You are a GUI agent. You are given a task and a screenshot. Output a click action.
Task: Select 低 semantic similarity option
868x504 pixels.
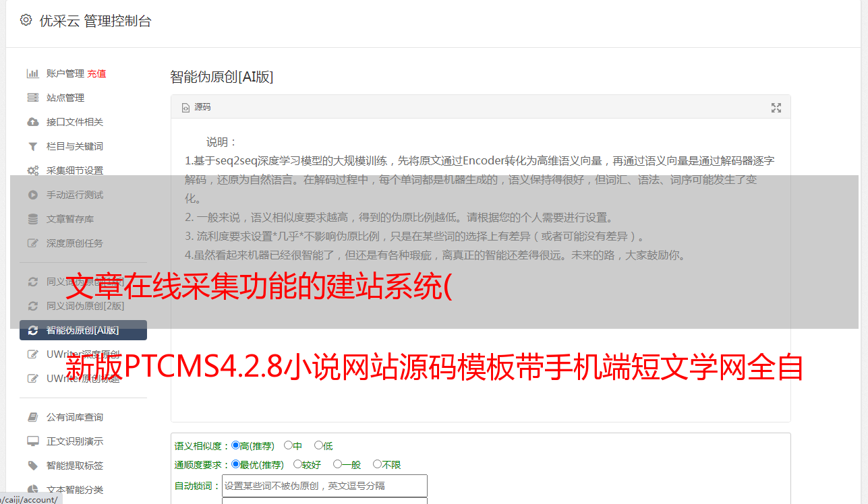point(323,445)
